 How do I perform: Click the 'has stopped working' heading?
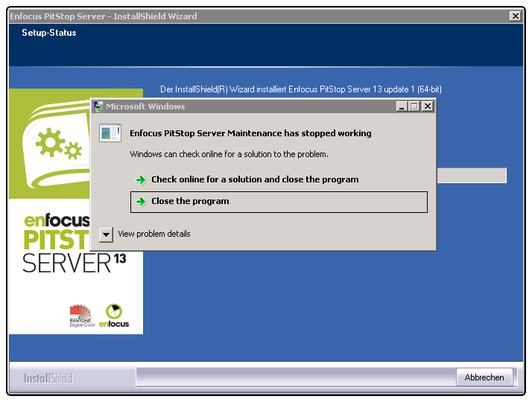point(250,133)
